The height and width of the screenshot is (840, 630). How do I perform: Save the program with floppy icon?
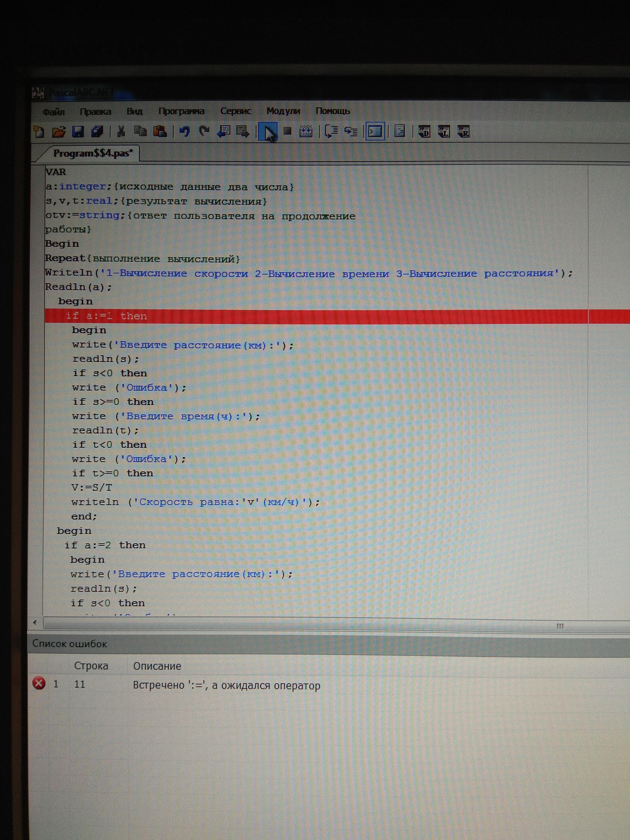(x=78, y=132)
